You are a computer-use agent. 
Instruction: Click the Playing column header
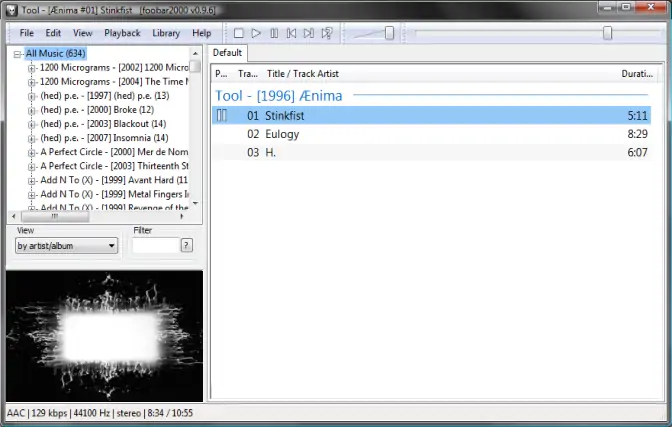pyautogui.click(x=221, y=74)
